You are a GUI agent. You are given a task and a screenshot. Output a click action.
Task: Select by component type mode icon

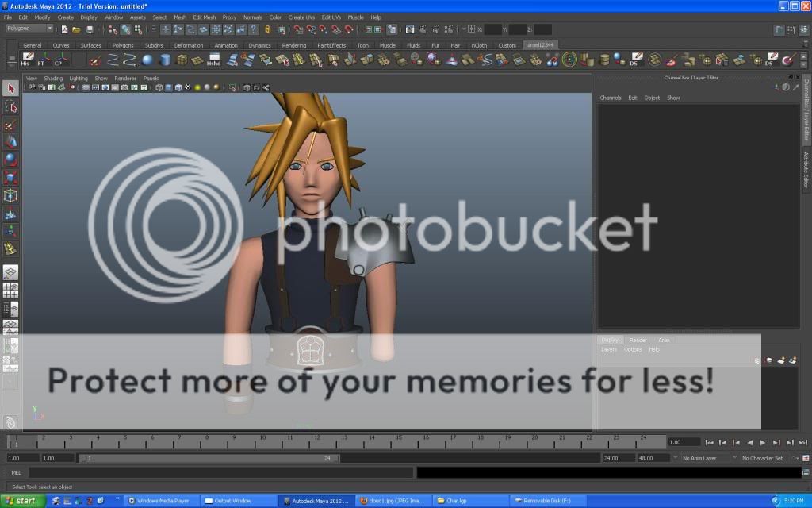pyautogui.click(x=138, y=29)
